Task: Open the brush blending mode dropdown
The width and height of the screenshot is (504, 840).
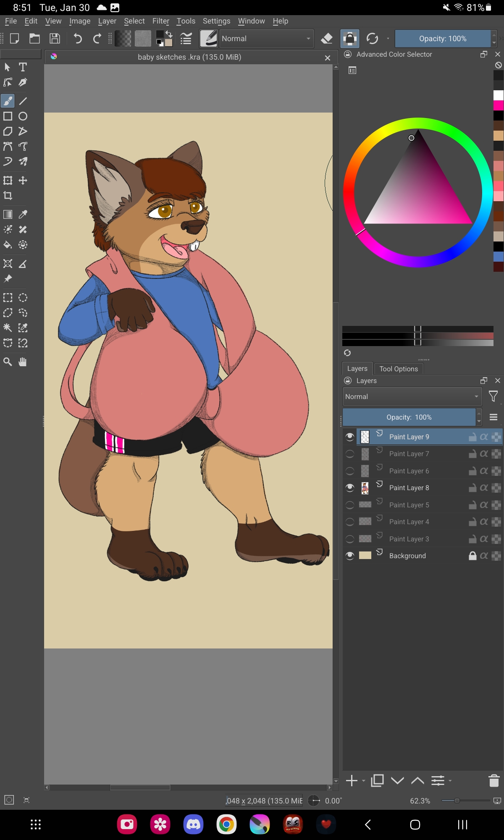Action: pyautogui.click(x=266, y=39)
